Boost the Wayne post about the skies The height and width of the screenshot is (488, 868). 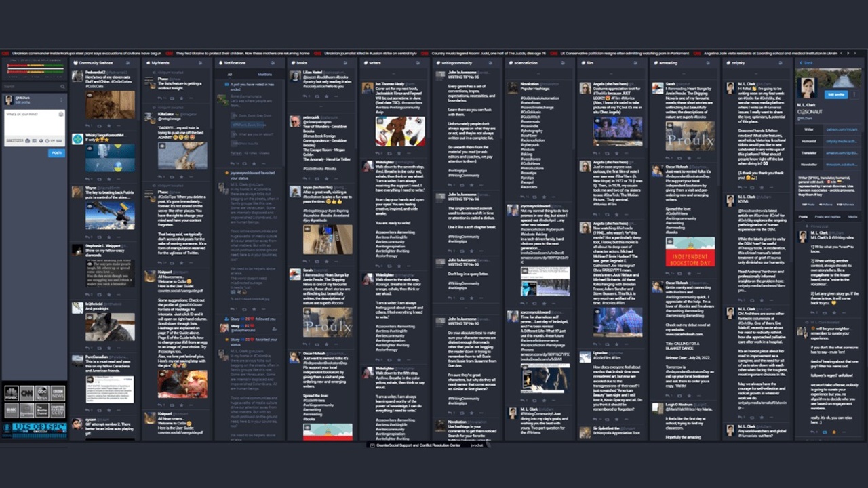[99, 236]
